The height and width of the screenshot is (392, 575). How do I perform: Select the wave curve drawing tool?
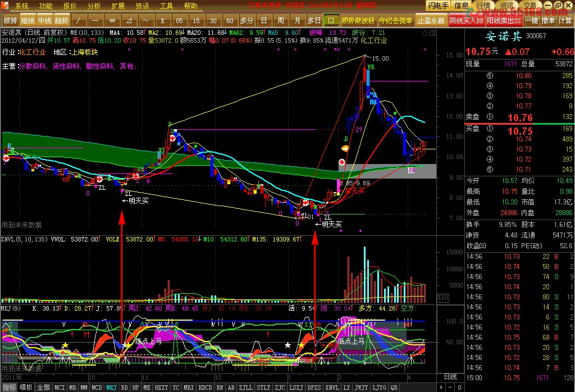(146, 21)
